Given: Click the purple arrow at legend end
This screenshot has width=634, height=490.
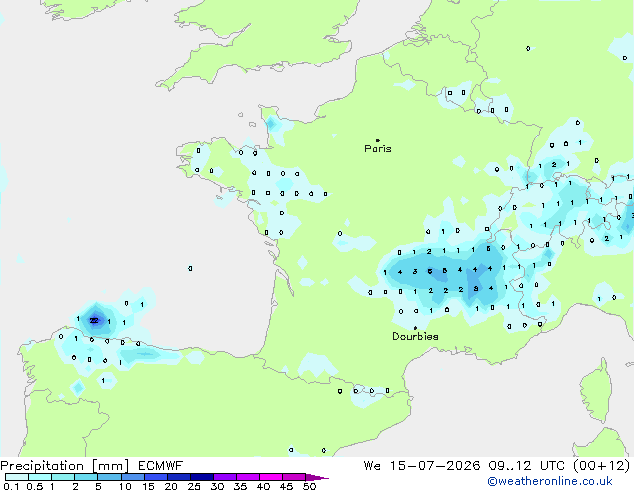Looking at the screenshot, I should click(317, 477).
